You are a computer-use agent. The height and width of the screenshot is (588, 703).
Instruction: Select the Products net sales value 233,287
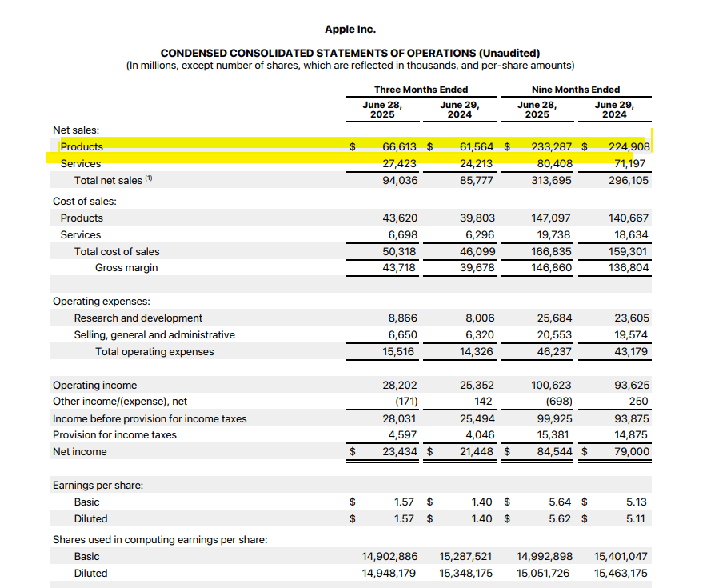[x=552, y=146]
